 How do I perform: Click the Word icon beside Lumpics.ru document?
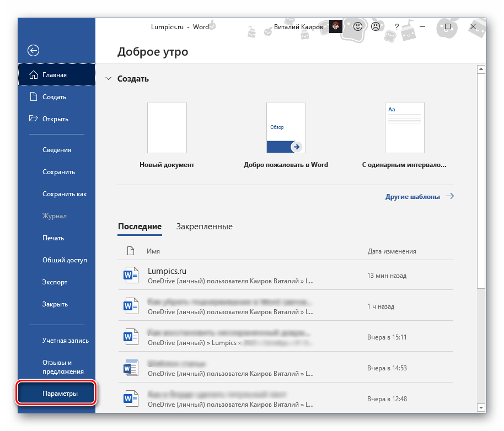131,275
